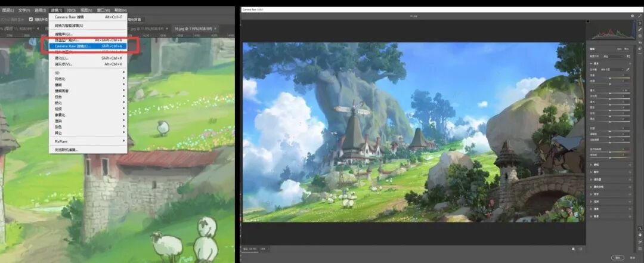Expand the 校准 panel section
Screen dimensions: 644x263
[x=591, y=216]
